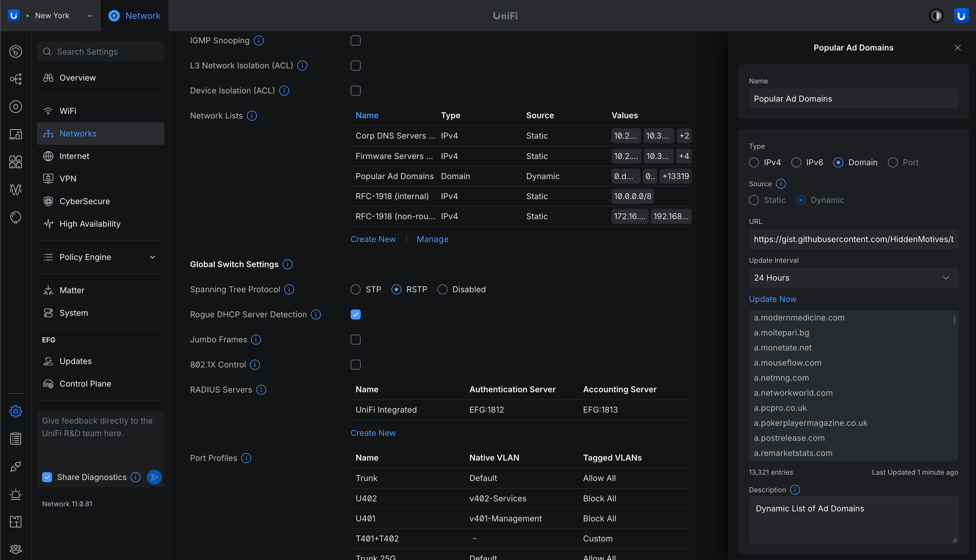The width and height of the screenshot is (976, 560).
Task: Click the domain list scrollbar thumb
Action: pos(955,320)
